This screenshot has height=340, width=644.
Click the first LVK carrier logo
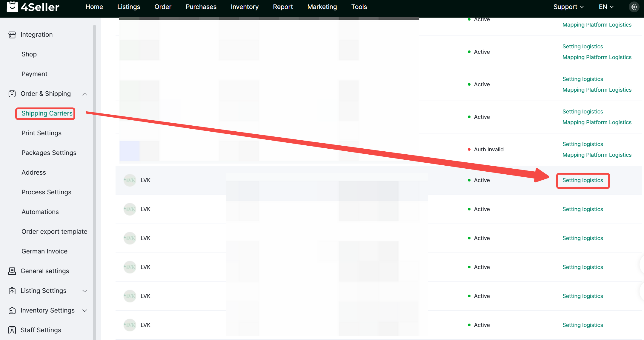pos(130,180)
